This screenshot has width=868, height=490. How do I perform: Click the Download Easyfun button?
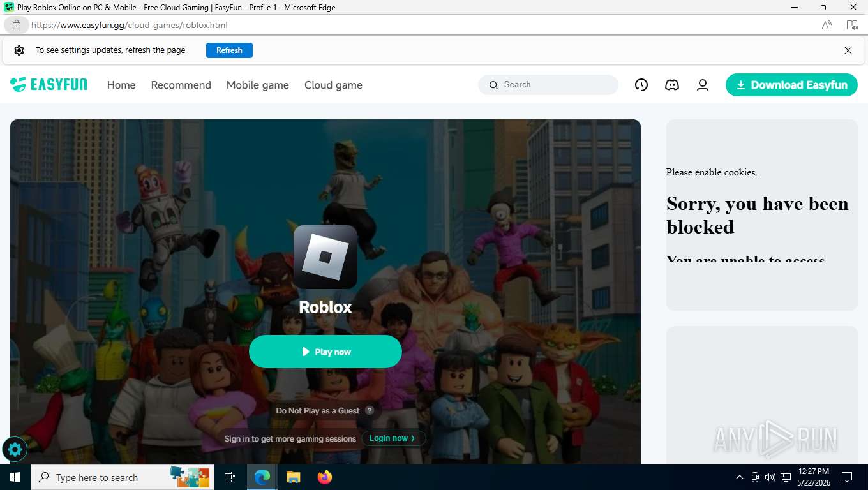tap(791, 85)
